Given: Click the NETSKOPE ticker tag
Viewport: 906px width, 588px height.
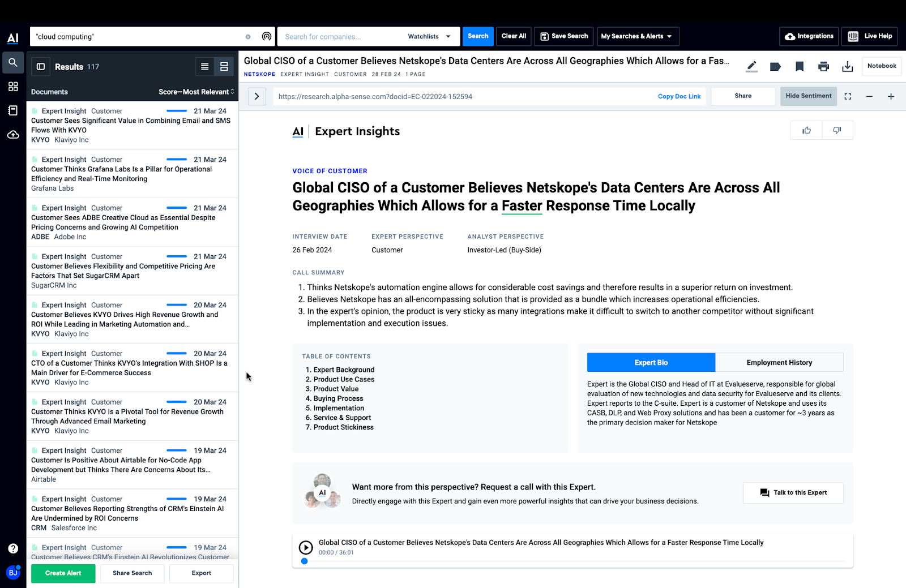Looking at the screenshot, I should coord(259,74).
